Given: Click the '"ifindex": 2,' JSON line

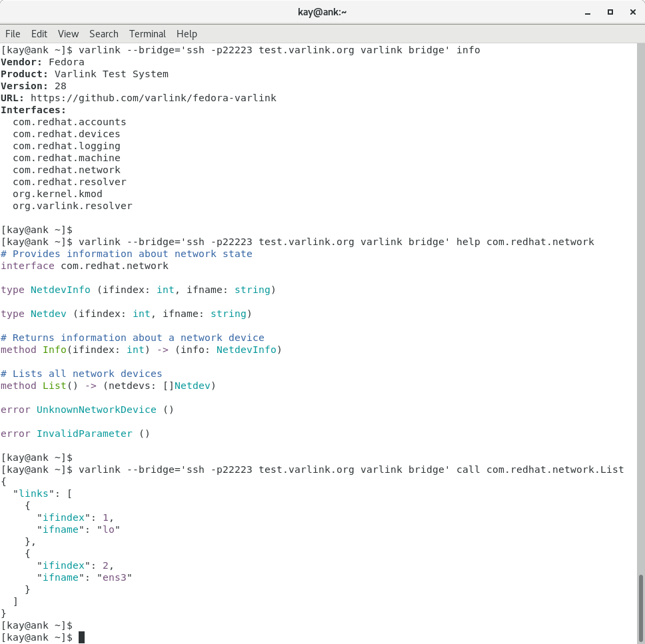Looking at the screenshot, I should [75, 565].
